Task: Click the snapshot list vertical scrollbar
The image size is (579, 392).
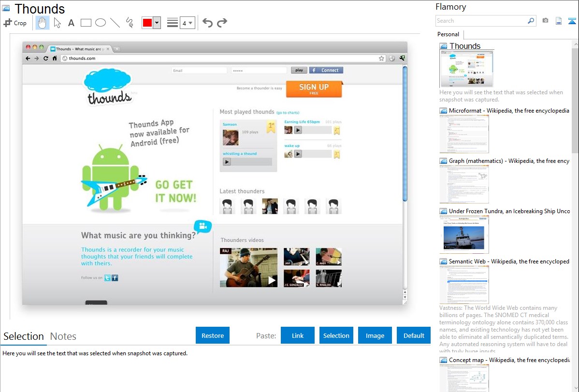Action: [575, 100]
